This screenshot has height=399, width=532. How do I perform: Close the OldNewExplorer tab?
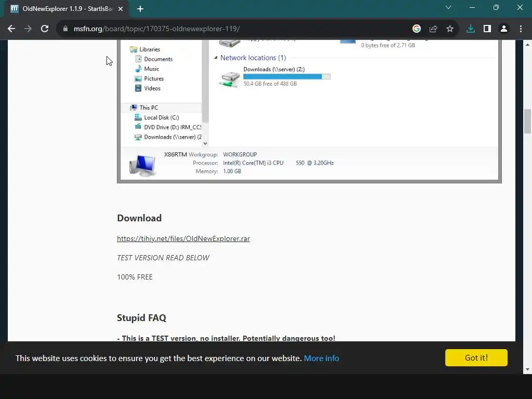(121, 9)
